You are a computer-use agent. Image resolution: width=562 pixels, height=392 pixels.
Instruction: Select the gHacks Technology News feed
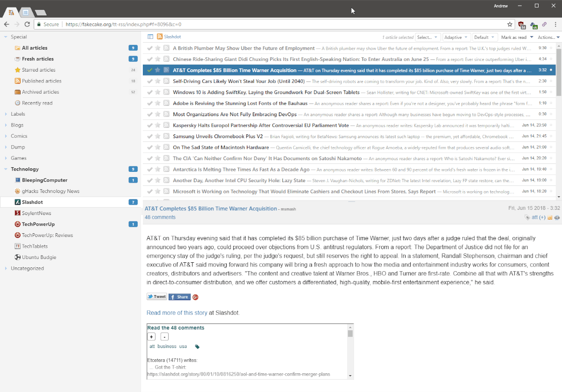51,191
